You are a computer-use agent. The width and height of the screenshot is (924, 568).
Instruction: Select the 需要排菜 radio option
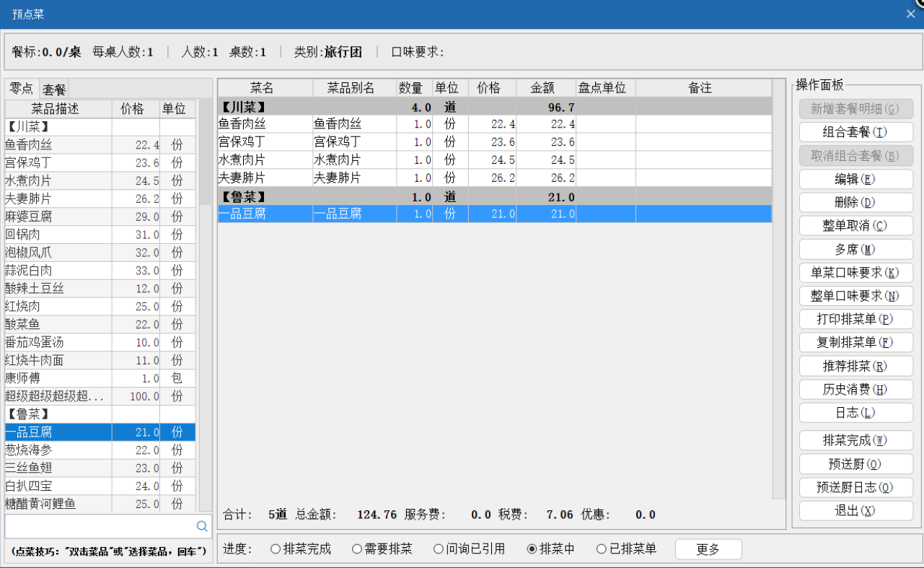click(x=382, y=549)
